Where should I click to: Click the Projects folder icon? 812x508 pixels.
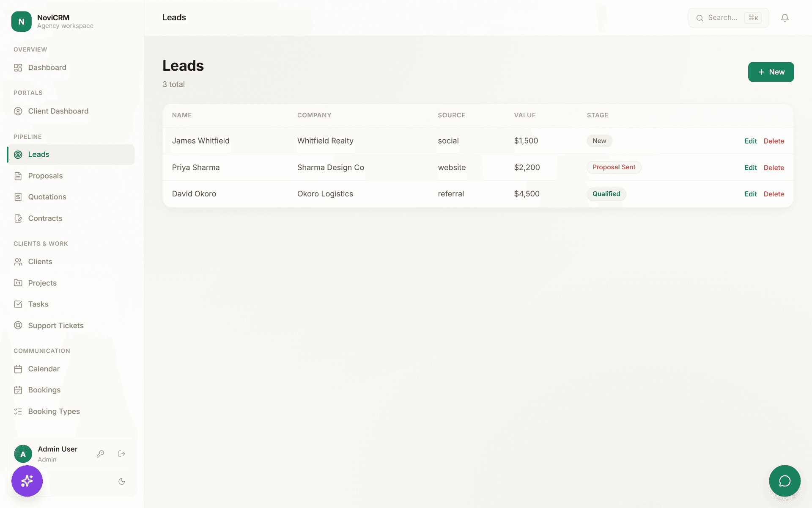[18, 283]
